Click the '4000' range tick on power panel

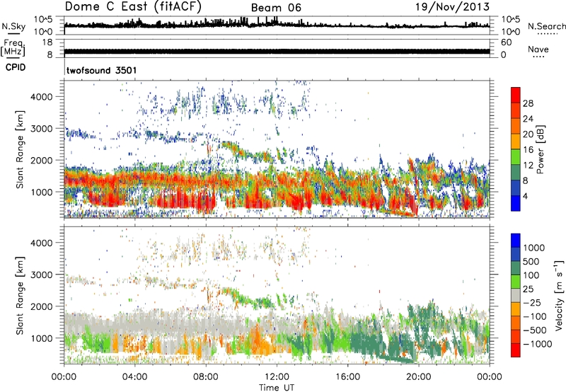pos(42,97)
